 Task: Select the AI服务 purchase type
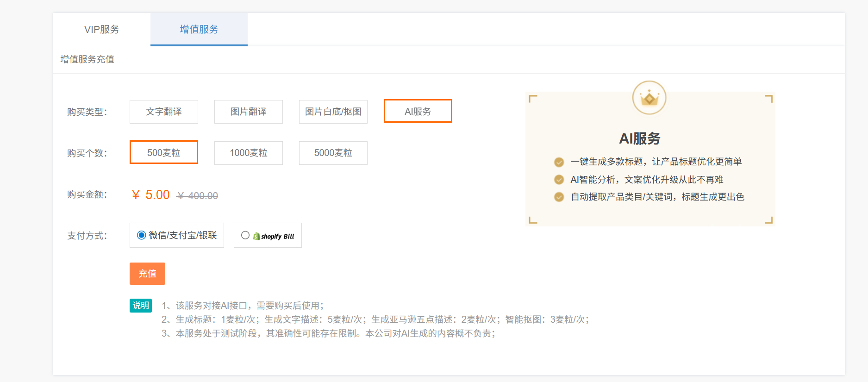pyautogui.click(x=418, y=112)
